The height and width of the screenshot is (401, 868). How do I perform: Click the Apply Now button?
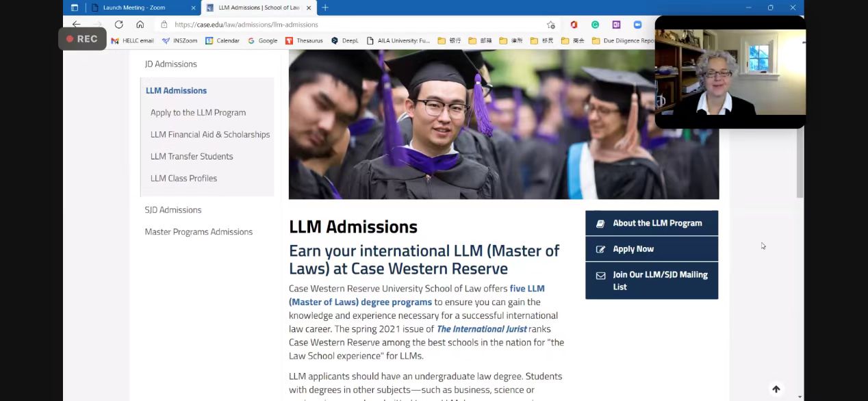[651, 249]
